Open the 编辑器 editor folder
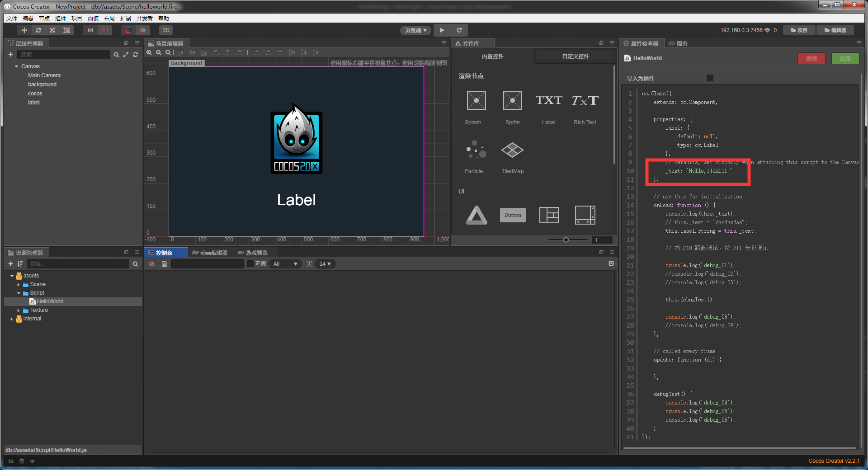The width and height of the screenshot is (868, 470). [835, 30]
